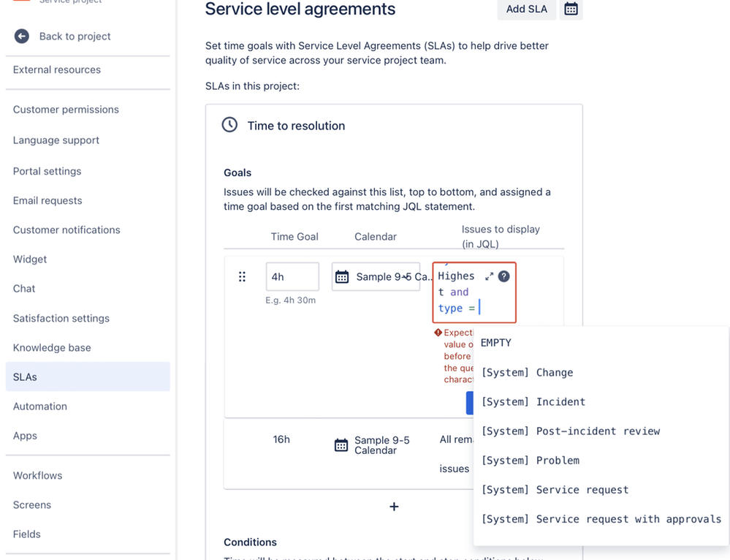This screenshot has width=730, height=560.
Task: Click calendar icon in Sample 9-5 Ca.. field
Action: (342, 277)
